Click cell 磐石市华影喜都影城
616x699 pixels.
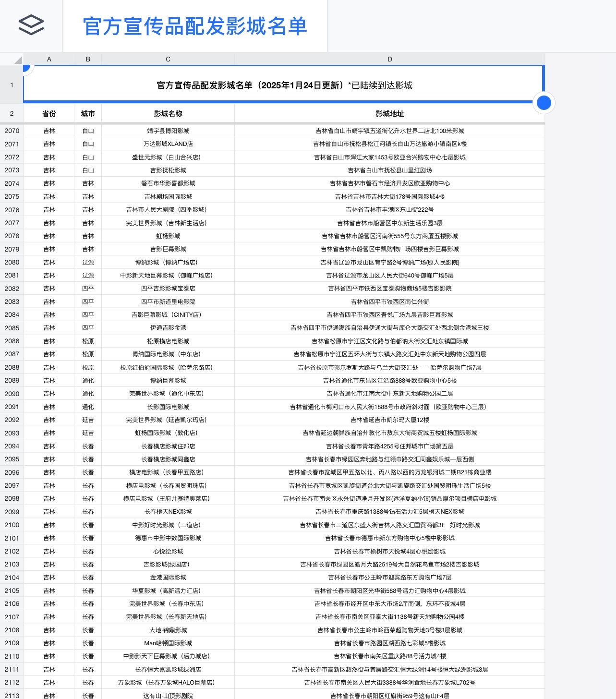168,183
